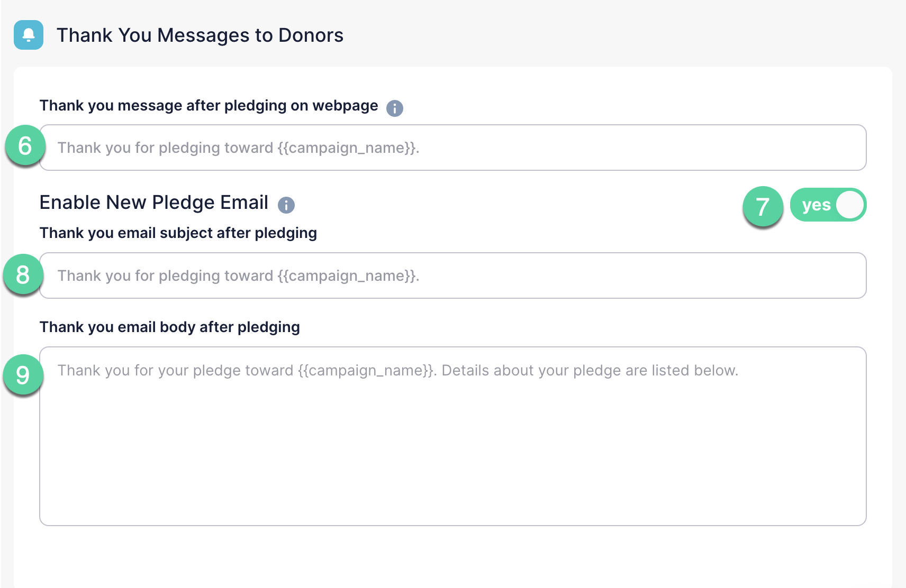Click the bell icon next to section title

pyautogui.click(x=28, y=35)
